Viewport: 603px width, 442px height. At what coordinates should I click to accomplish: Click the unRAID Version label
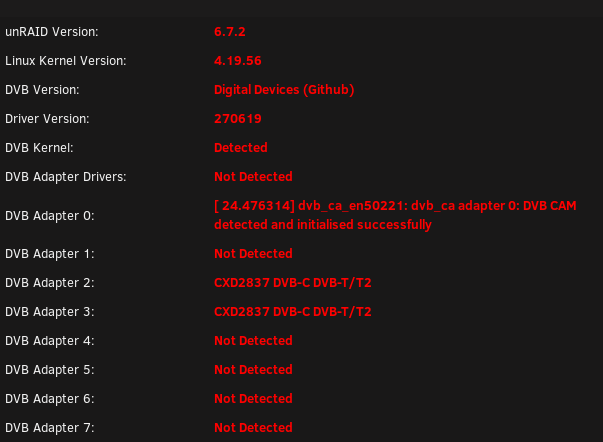pos(52,32)
